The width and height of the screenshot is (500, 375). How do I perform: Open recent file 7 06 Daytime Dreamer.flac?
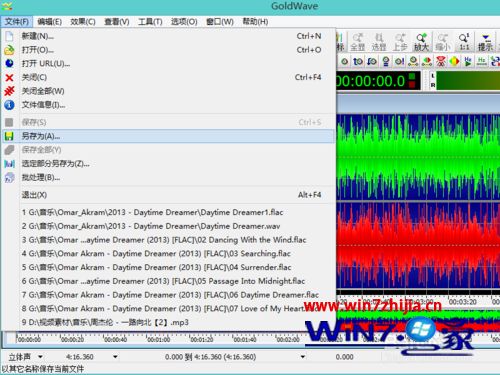click(168, 295)
